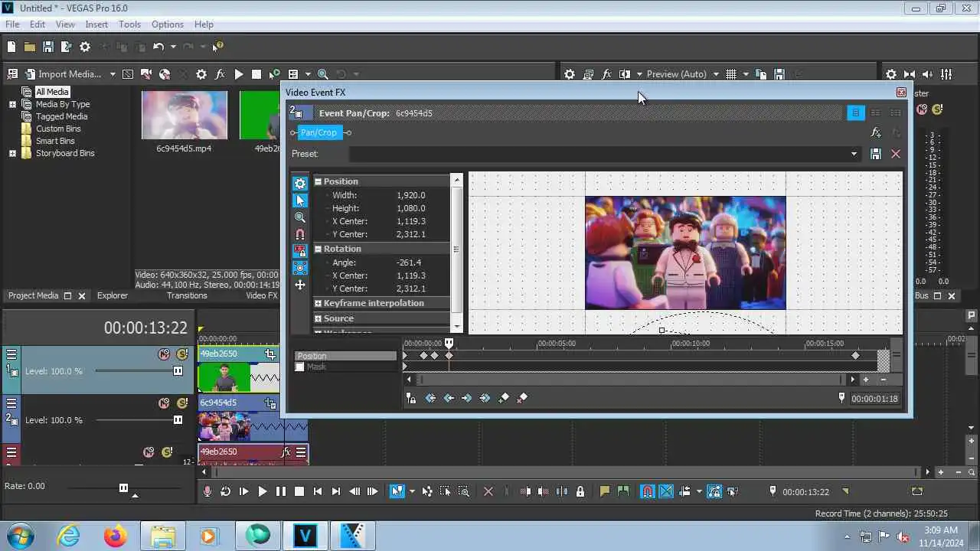Image resolution: width=980 pixels, height=551 pixels.
Task: Toggle Move Freely tool in Pan/Crop
Action: click(300, 285)
